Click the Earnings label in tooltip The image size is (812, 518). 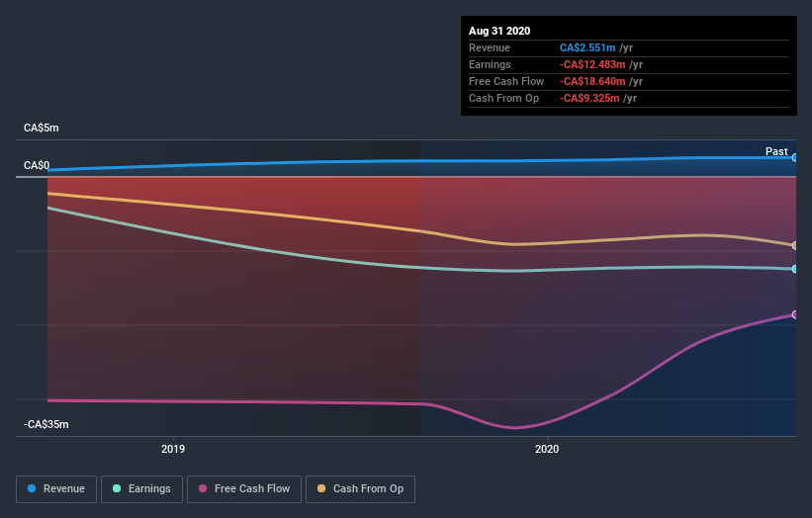click(x=490, y=64)
